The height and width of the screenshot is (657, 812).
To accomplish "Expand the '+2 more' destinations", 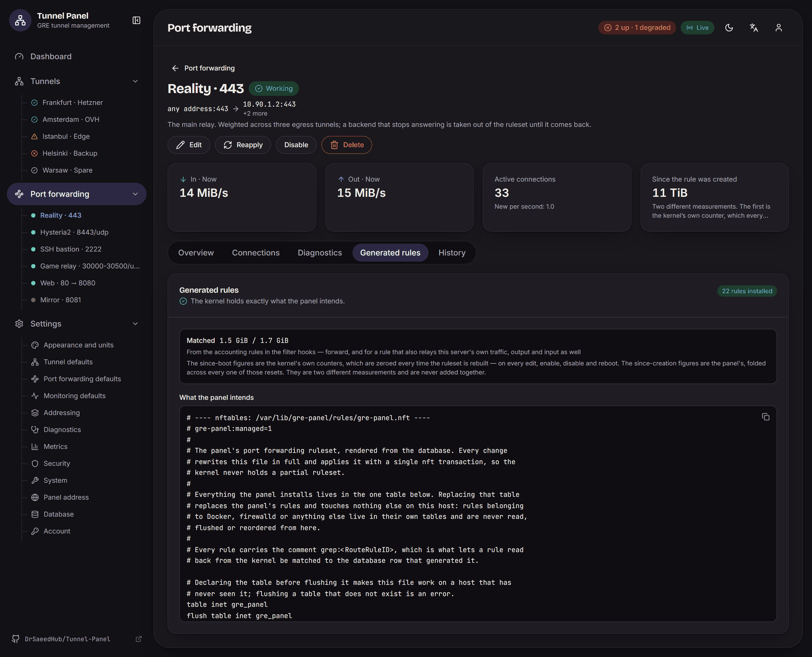I will click(x=255, y=113).
